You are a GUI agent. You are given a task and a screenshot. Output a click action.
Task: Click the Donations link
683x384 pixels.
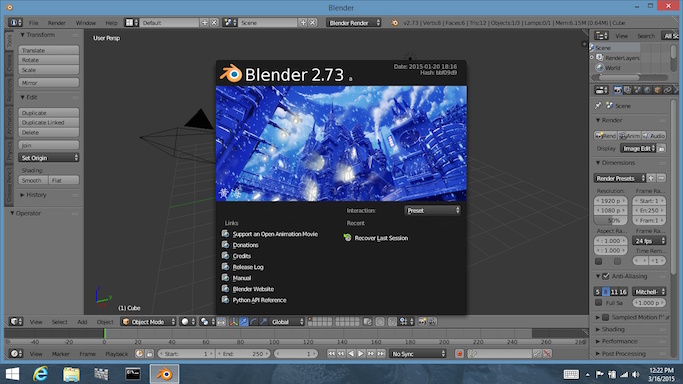tap(245, 245)
